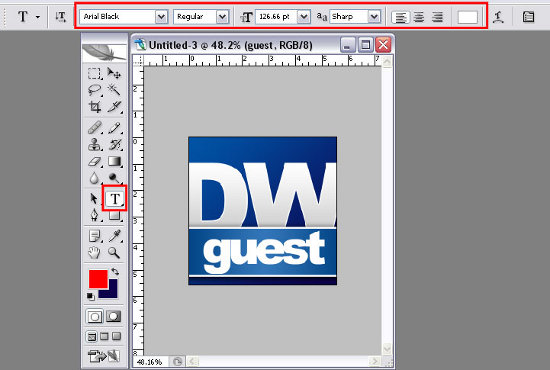Right align the text
The width and height of the screenshot is (550, 370).
pos(437,17)
